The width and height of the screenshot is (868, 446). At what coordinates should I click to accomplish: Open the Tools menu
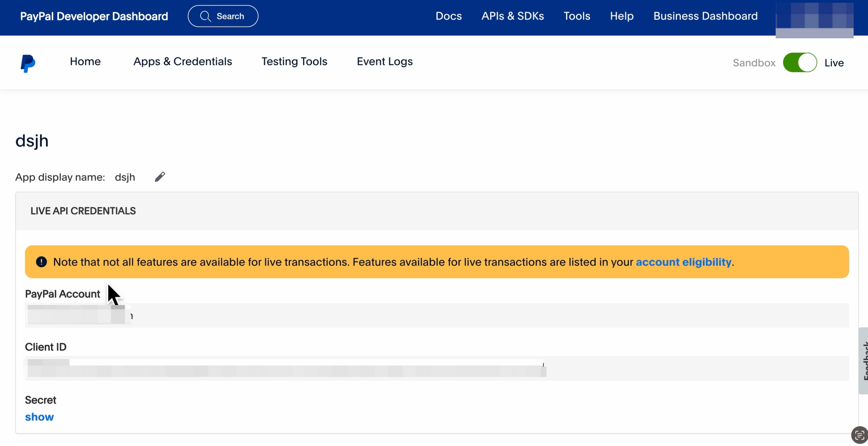click(577, 16)
